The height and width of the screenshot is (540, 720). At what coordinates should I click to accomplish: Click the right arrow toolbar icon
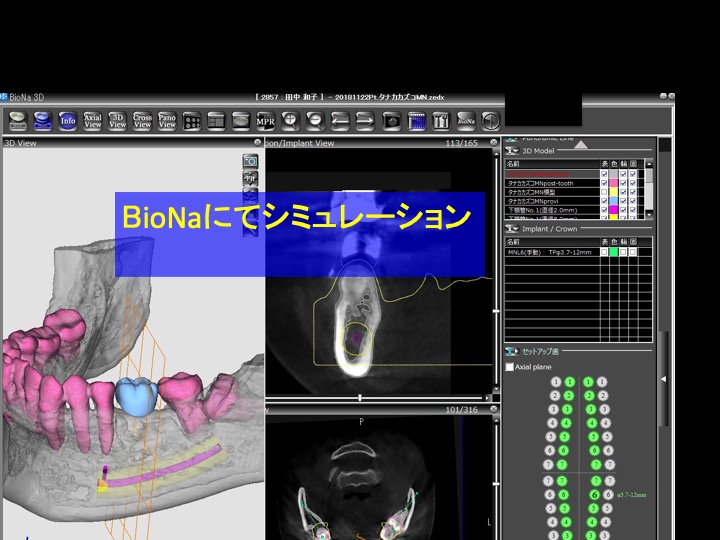coord(365,121)
